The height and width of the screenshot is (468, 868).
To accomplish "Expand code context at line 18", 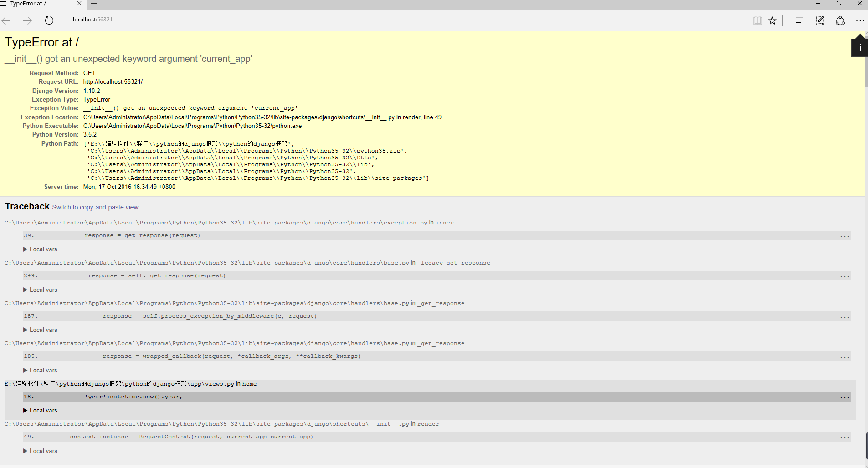I will click(x=845, y=397).
